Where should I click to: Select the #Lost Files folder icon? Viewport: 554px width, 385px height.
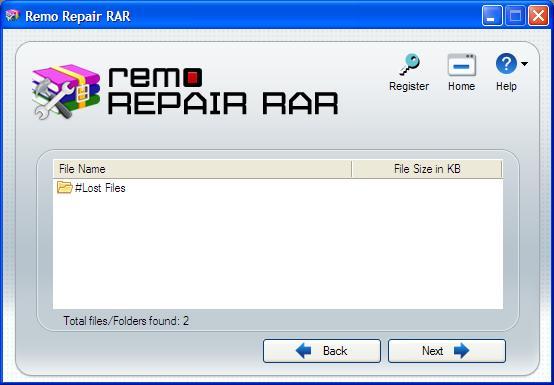[65, 187]
